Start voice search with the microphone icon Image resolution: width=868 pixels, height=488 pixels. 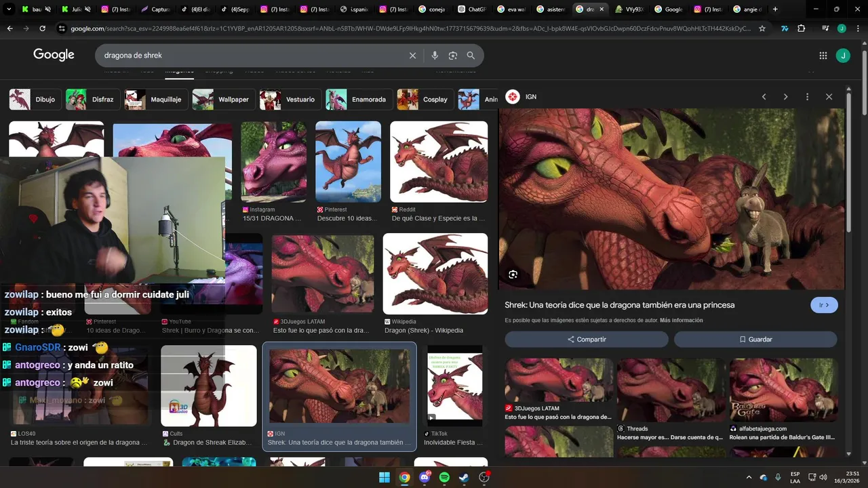coord(435,56)
